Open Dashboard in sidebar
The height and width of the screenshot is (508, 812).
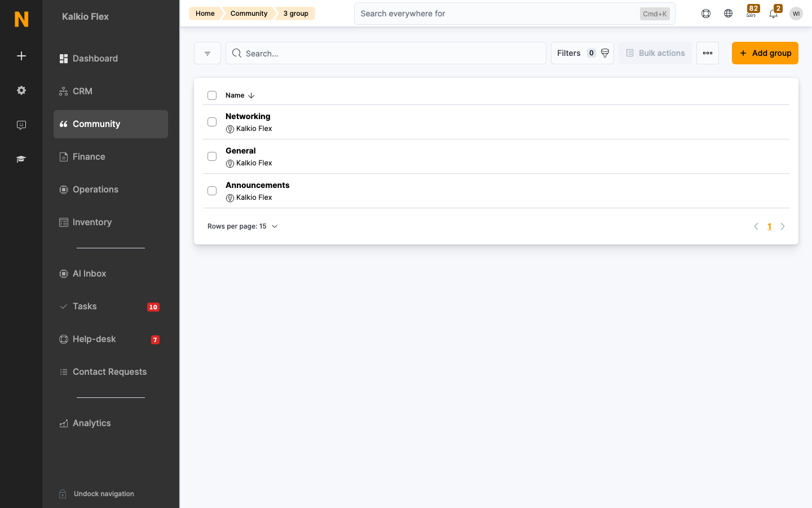[x=111, y=59]
